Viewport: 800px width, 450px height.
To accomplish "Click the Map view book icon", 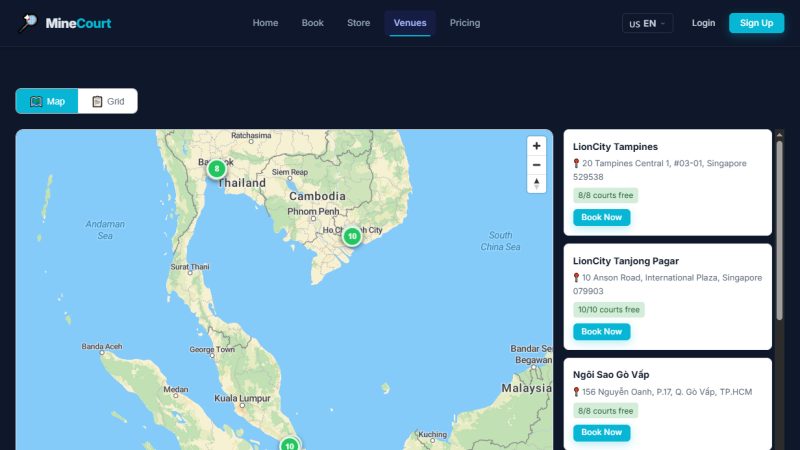I will click(x=36, y=102).
